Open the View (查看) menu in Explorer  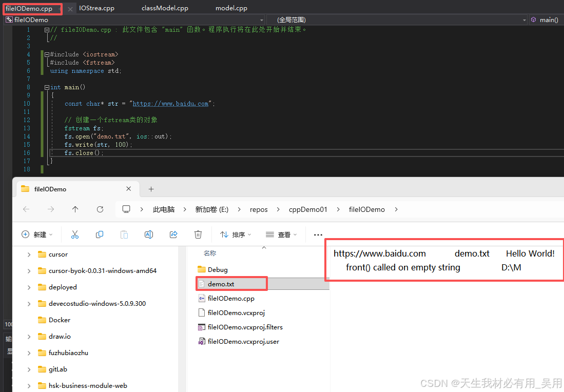281,234
